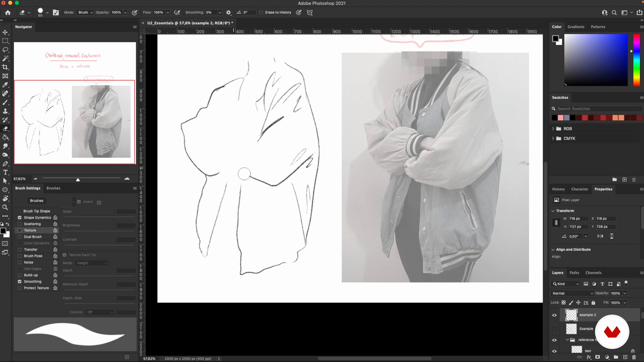Select the Horizontal Type tool
644x362 pixels.
5,172
